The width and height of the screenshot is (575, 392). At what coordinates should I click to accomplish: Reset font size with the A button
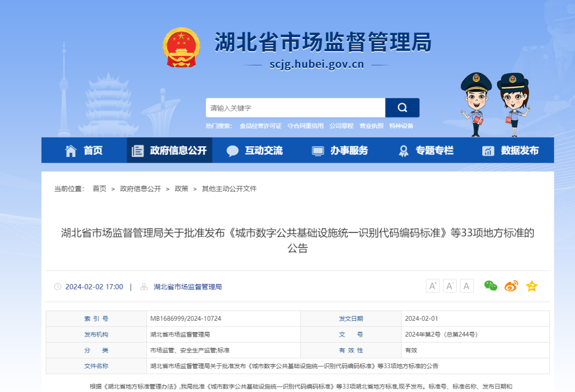pyautogui.click(x=466, y=286)
